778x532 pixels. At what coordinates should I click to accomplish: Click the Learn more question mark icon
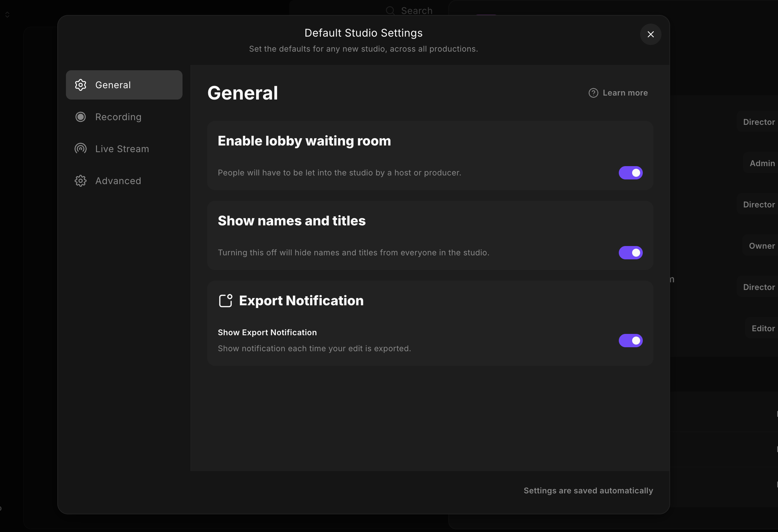pos(593,93)
